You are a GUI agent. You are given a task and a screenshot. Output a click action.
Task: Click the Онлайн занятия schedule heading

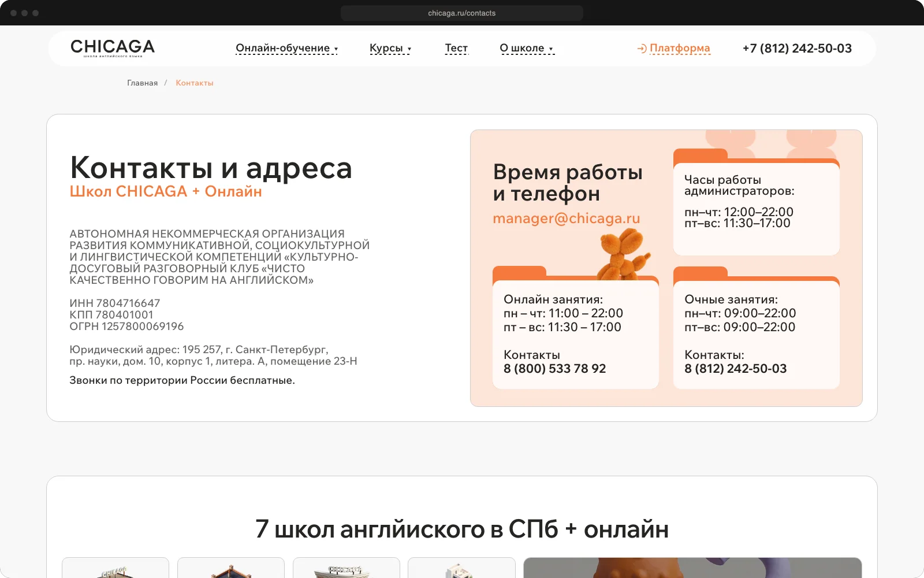[x=553, y=299]
